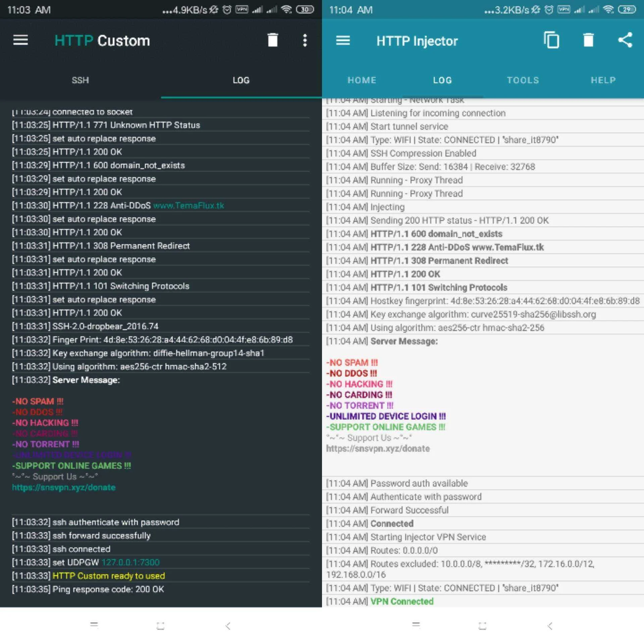
Task: Tap right Android home navigation button
Action: pyautogui.click(x=483, y=626)
